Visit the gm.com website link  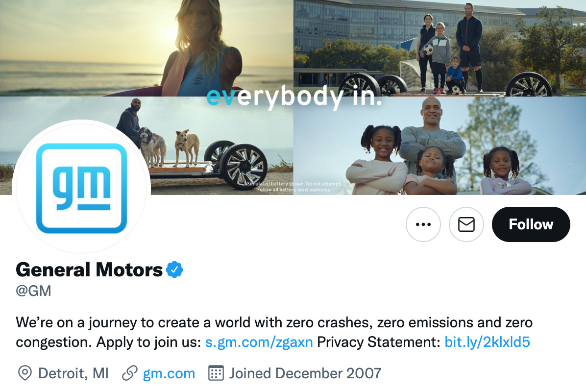click(169, 373)
